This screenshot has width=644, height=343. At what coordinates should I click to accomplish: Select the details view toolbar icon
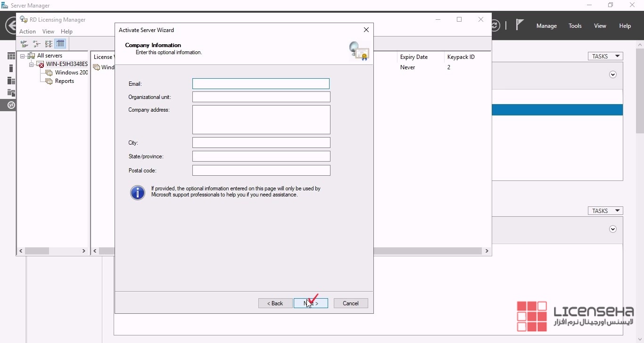click(60, 44)
